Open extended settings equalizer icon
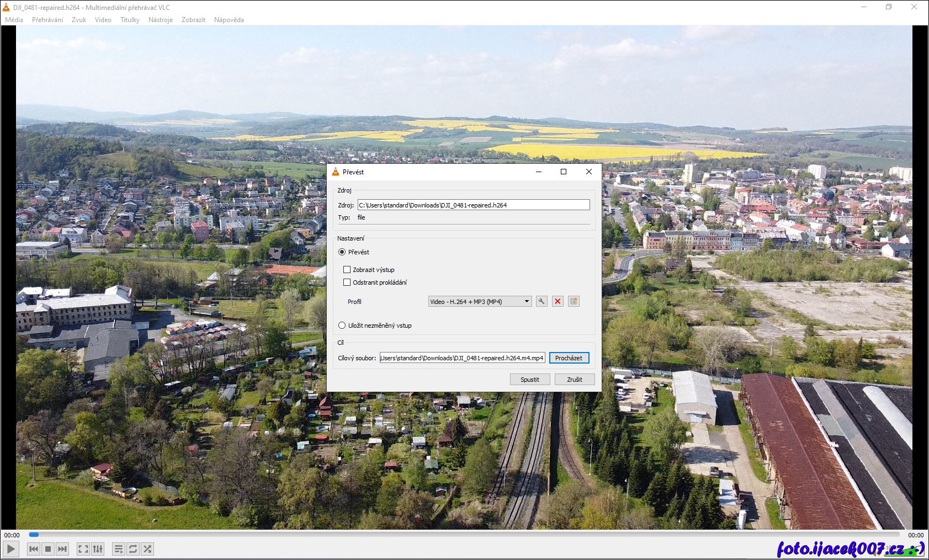Viewport: 929px width, 560px height. (x=98, y=549)
